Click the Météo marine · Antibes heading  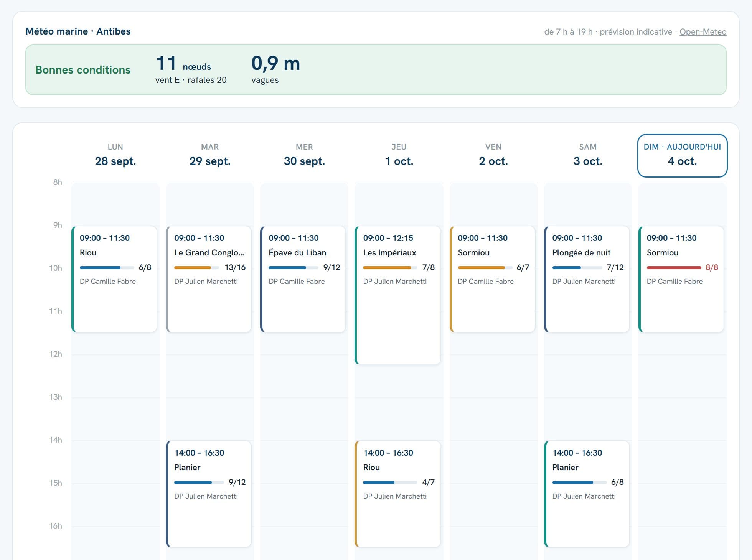[x=78, y=31]
